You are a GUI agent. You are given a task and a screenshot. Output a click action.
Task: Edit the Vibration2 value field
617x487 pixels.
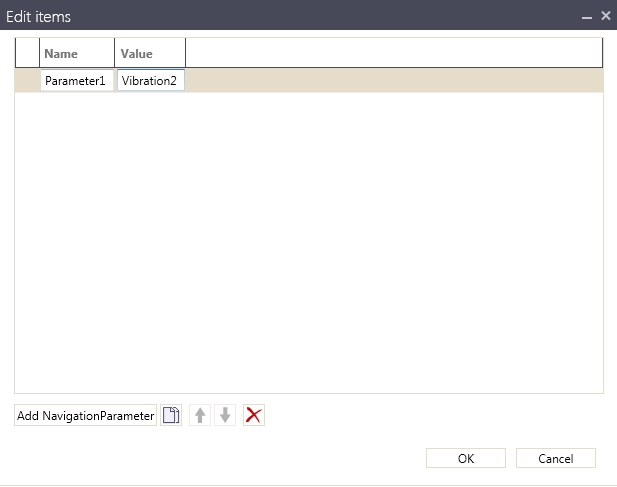[x=150, y=81]
